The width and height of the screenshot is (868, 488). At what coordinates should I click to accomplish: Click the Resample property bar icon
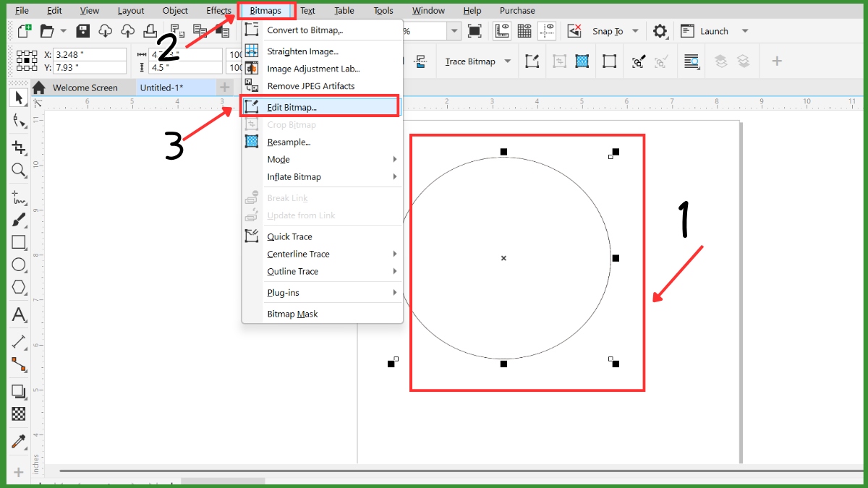582,61
